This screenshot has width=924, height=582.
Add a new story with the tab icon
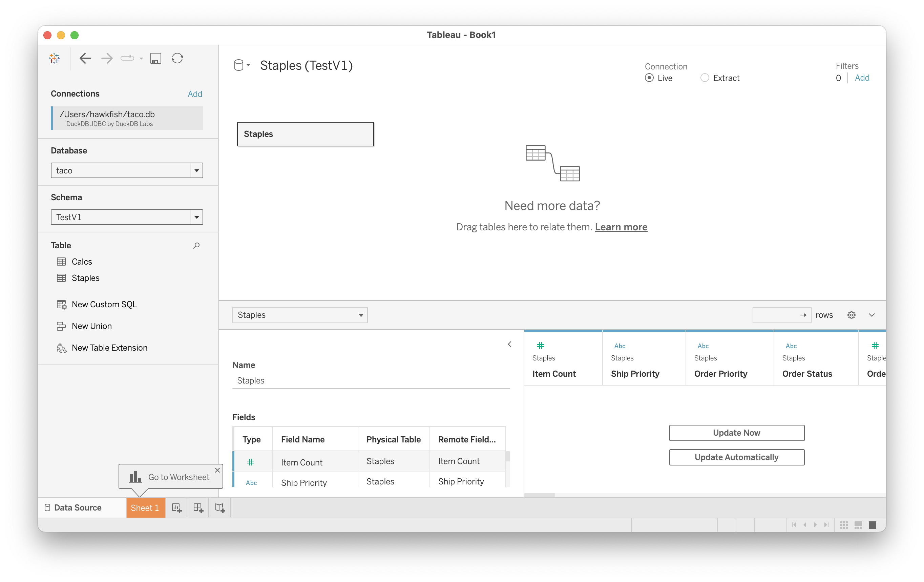[x=220, y=507]
